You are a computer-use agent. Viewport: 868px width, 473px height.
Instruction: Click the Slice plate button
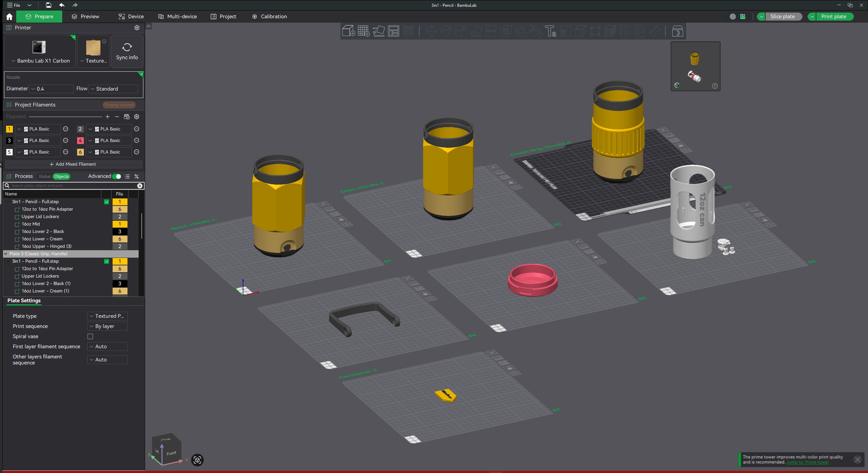(x=783, y=17)
